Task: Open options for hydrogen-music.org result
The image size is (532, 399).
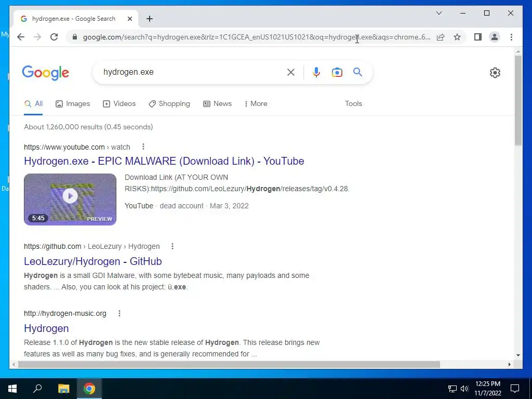Action: click(119, 313)
